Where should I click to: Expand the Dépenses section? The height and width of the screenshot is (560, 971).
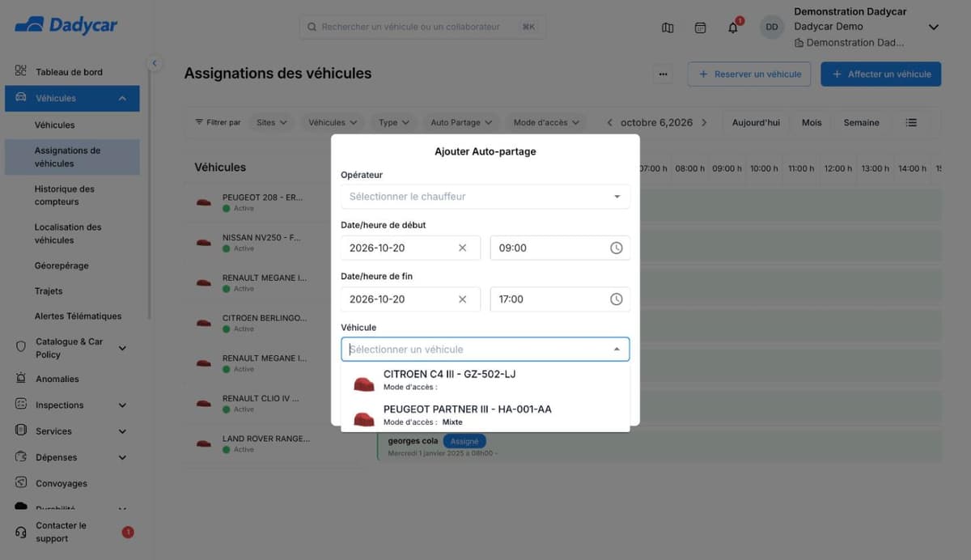point(122,457)
